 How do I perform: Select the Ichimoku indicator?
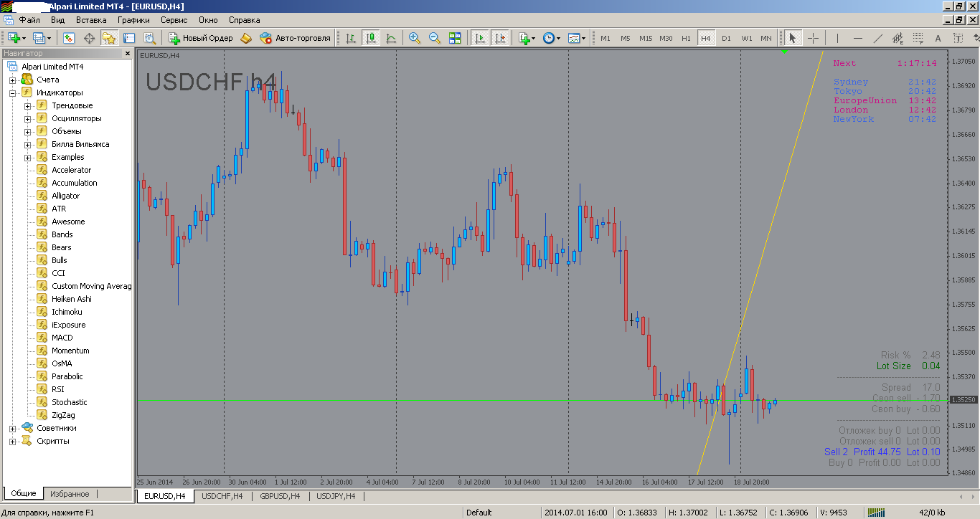(x=67, y=312)
